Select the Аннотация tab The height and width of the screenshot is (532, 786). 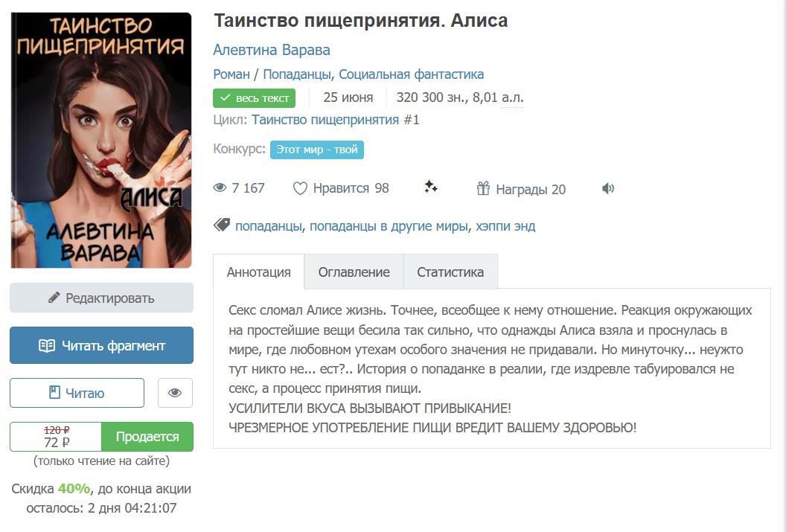pos(259,272)
